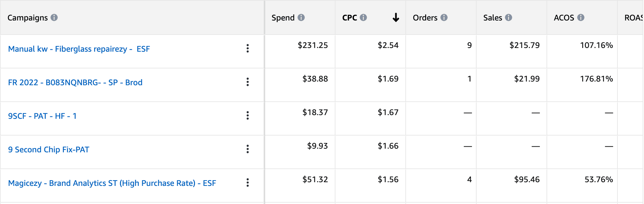Screen dimensions: 644x204
Task: Open three-dot dropdown for Manual kw campaign
Action: point(248,49)
